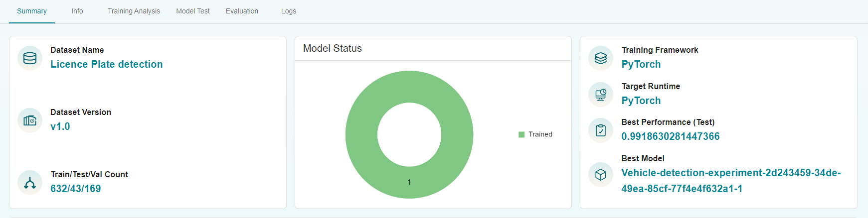The height and width of the screenshot is (218, 868).
Task: Click the Dataset Name database icon
Action: coord(30,58)
